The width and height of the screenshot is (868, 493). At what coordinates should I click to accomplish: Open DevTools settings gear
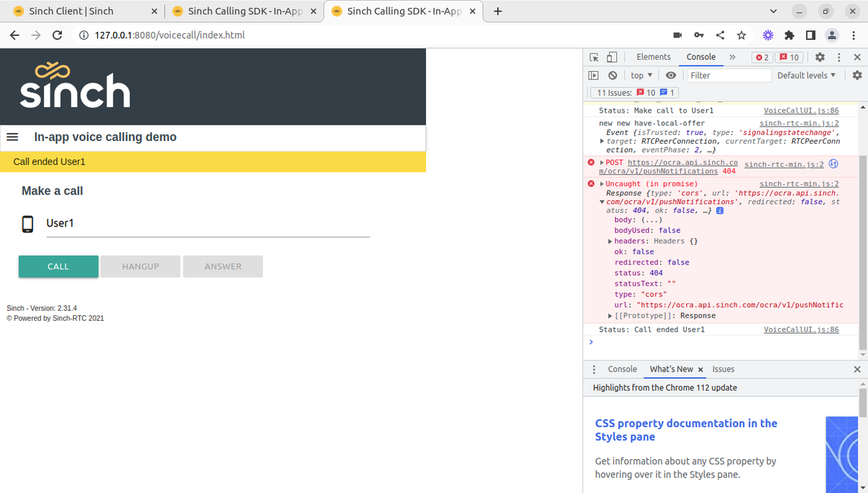[820, 58]
